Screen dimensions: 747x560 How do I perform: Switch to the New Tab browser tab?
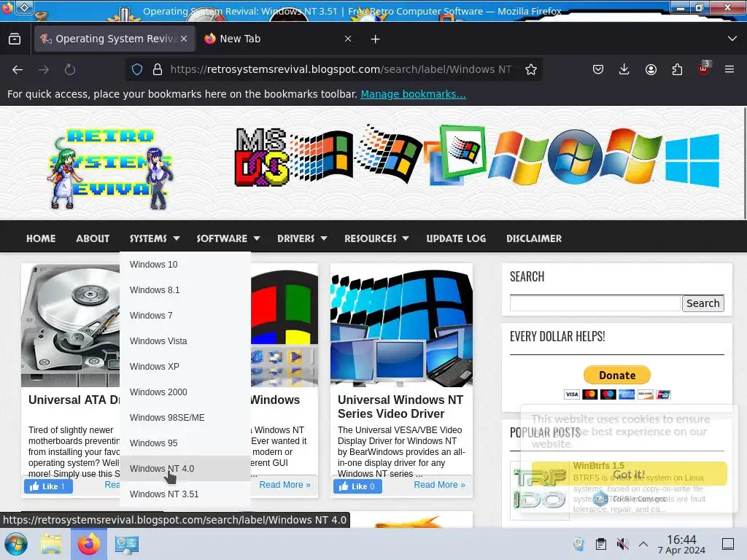279,39
